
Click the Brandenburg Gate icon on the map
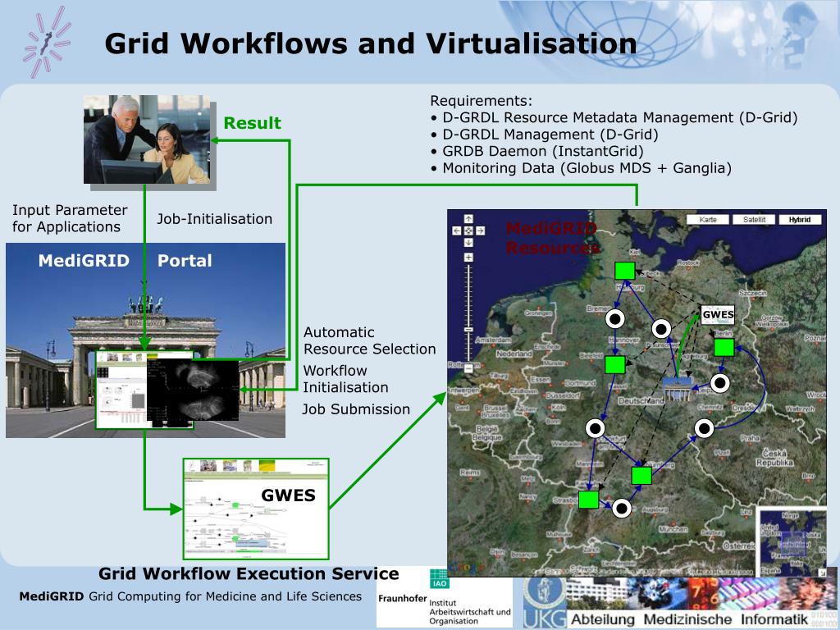click(678, 389)
